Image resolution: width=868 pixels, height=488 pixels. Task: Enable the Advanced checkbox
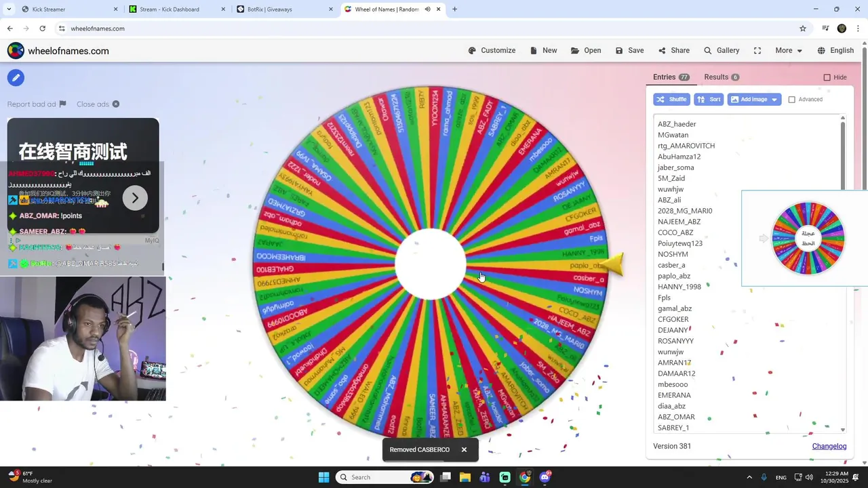(791, 100)
